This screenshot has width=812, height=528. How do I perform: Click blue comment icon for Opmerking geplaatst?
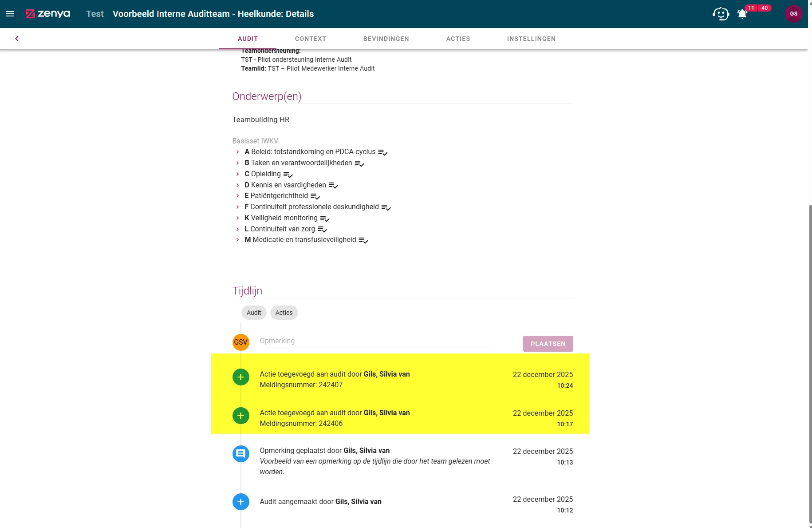pyautogui.click(x=241, y=454)
